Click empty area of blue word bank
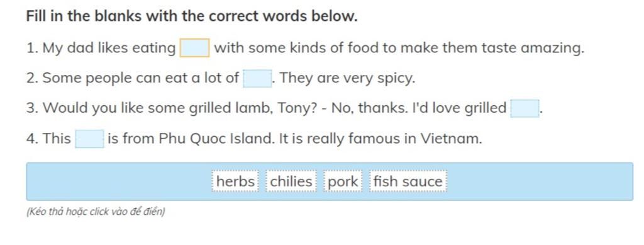The width and height of the screenshot is (644, 245). coord(115,181)
